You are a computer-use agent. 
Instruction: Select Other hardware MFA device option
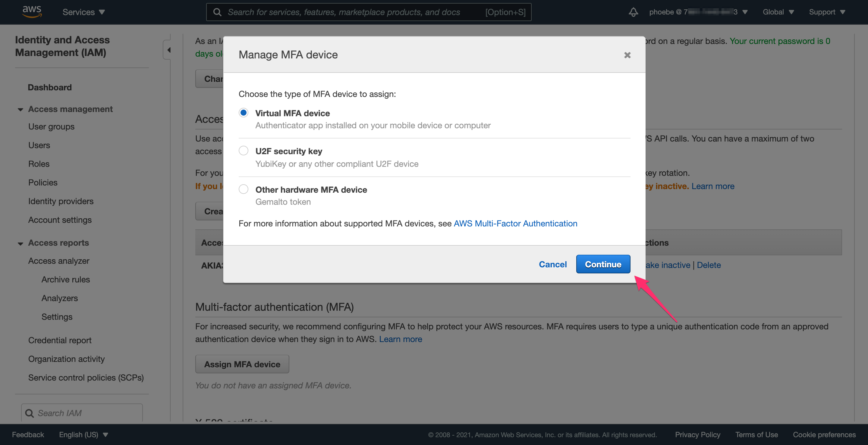point(243,189)
